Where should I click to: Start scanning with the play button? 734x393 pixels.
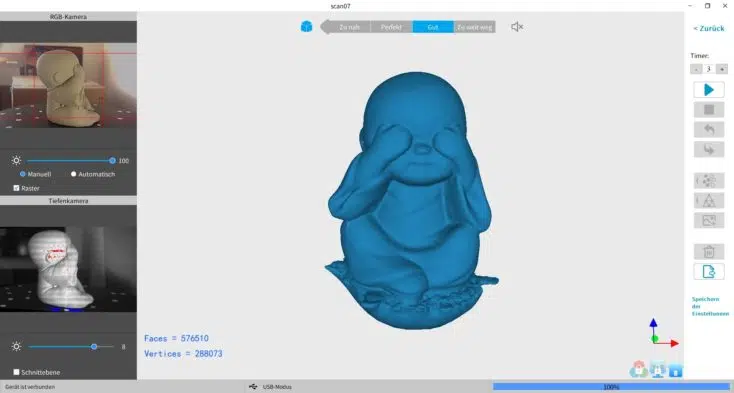pyautogui.click(x=709, y=89)
